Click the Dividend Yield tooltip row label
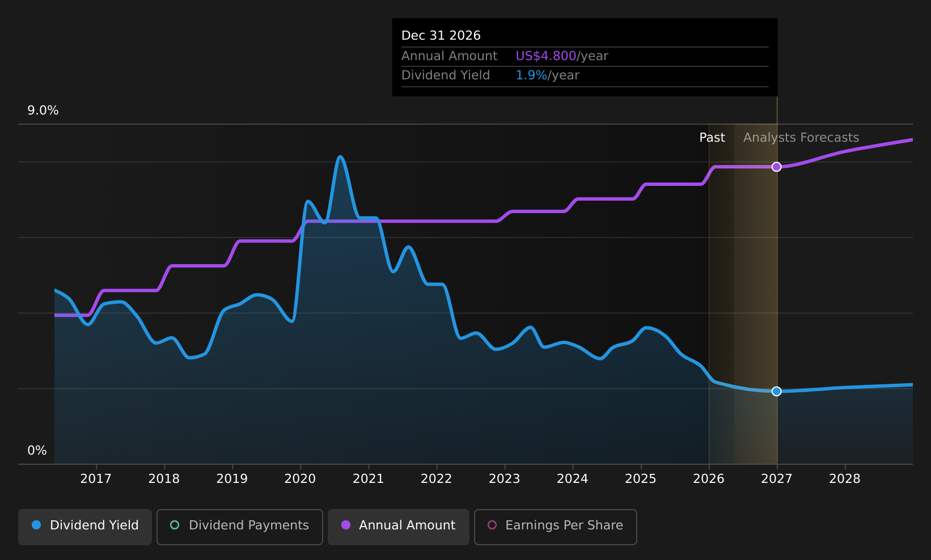The width and height of the screenshot is (931, 560). (446, 75)
